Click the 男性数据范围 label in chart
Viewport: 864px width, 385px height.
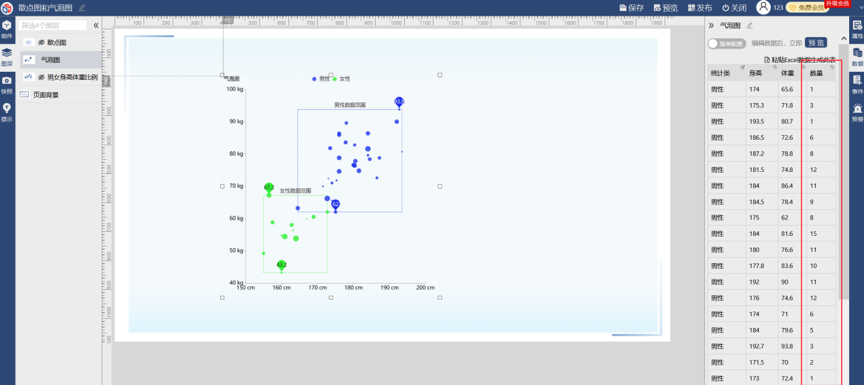[x=350, y=105]
